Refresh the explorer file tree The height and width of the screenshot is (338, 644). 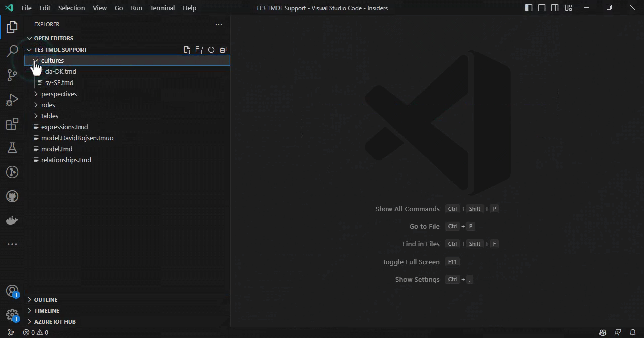tap(211, 50)
